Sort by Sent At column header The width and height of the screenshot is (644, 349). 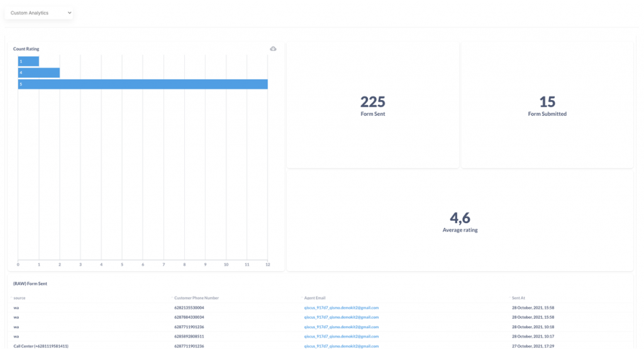click(x=518, y=298)
